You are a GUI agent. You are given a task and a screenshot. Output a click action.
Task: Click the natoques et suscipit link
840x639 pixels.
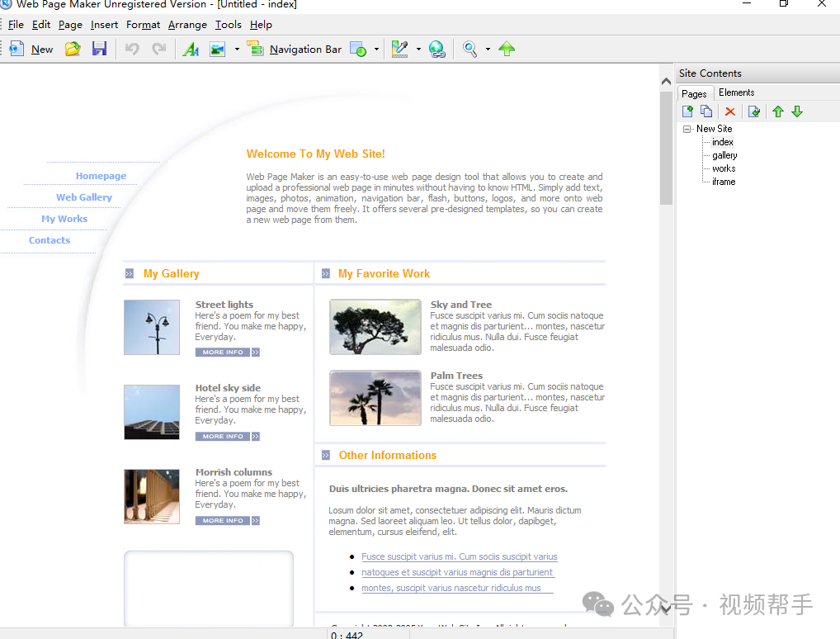[457, 572]
